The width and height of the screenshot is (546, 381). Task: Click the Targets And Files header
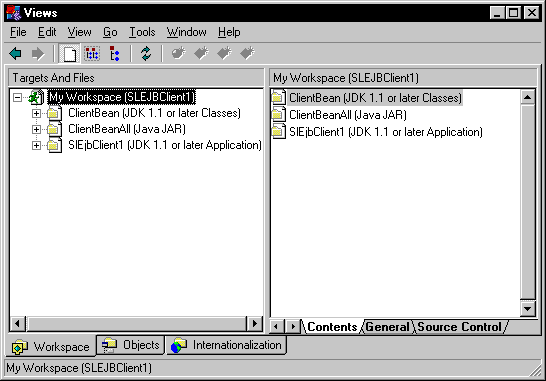click(x=136, y=78)
